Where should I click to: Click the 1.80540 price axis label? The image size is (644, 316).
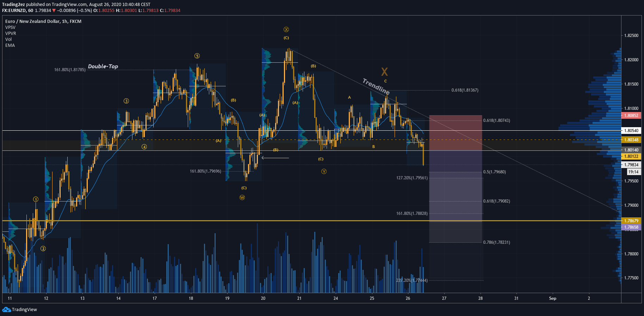point(631,130)
